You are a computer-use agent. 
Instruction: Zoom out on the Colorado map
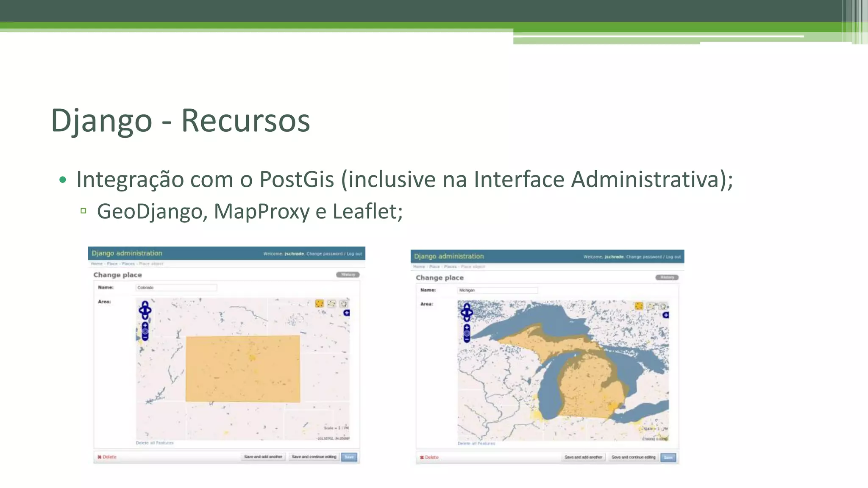[145, 338]
